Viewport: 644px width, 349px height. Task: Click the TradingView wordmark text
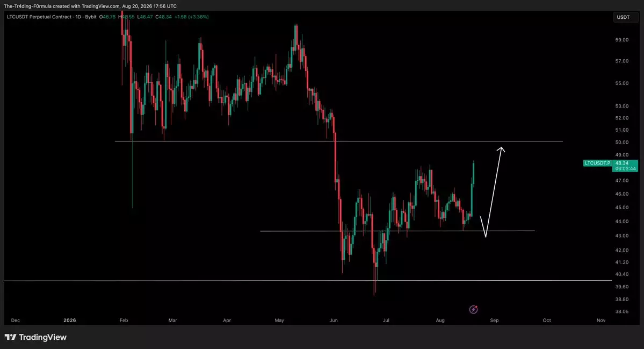tap(43, 337)
